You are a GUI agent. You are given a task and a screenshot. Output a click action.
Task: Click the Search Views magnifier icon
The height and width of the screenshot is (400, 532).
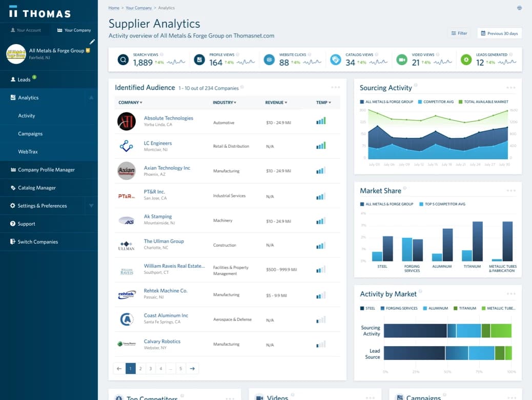(123, 60)
